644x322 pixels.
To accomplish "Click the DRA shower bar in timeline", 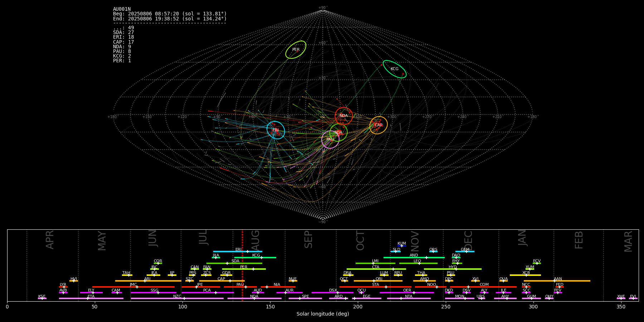I will [348, 275].
